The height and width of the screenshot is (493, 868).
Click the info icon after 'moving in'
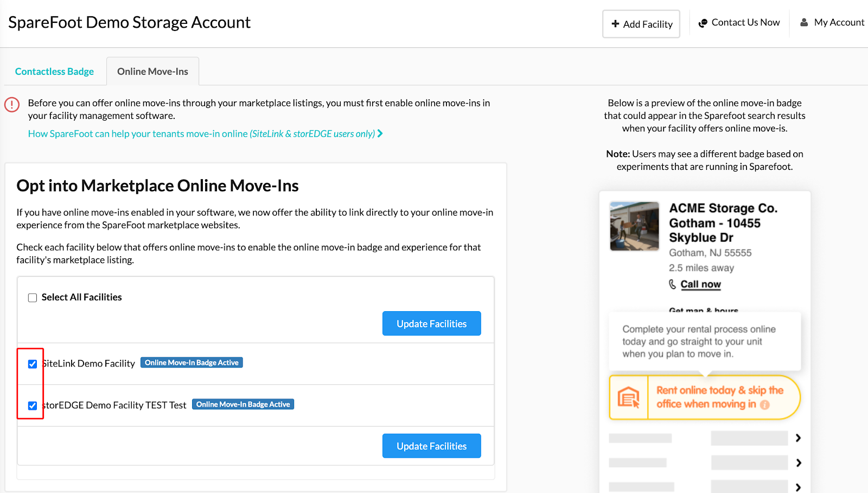(765, 404)
